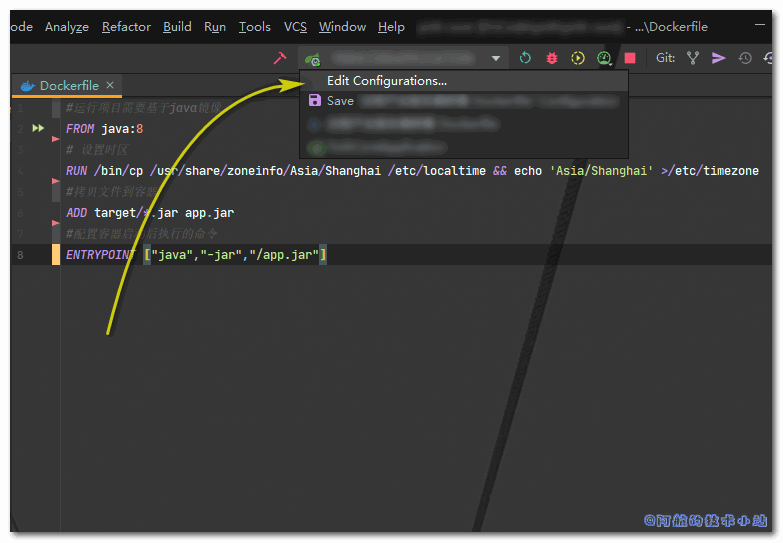This screenshot has width=783, height=543.
Task: Click the double-arrow run gutter icon on line 2
Action: tap(38, 129)
